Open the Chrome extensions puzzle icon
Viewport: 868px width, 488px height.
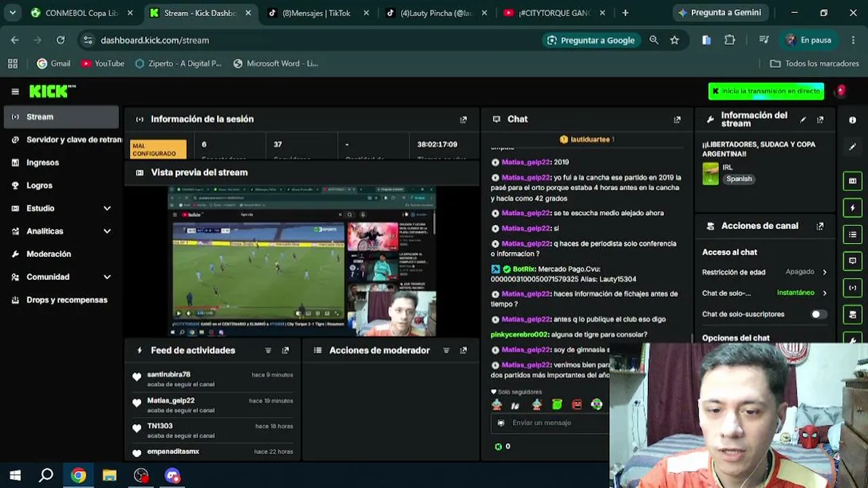pos(730,40)
